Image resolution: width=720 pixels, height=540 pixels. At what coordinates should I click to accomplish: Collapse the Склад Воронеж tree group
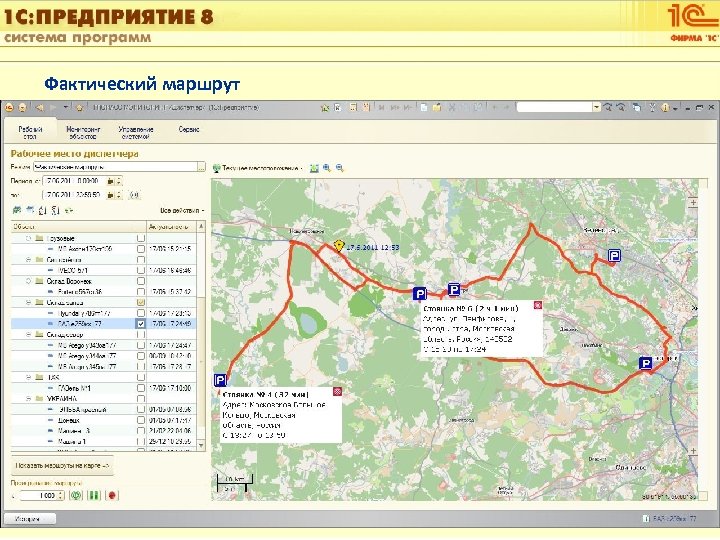pyautogui.click(x=28, y=281)
